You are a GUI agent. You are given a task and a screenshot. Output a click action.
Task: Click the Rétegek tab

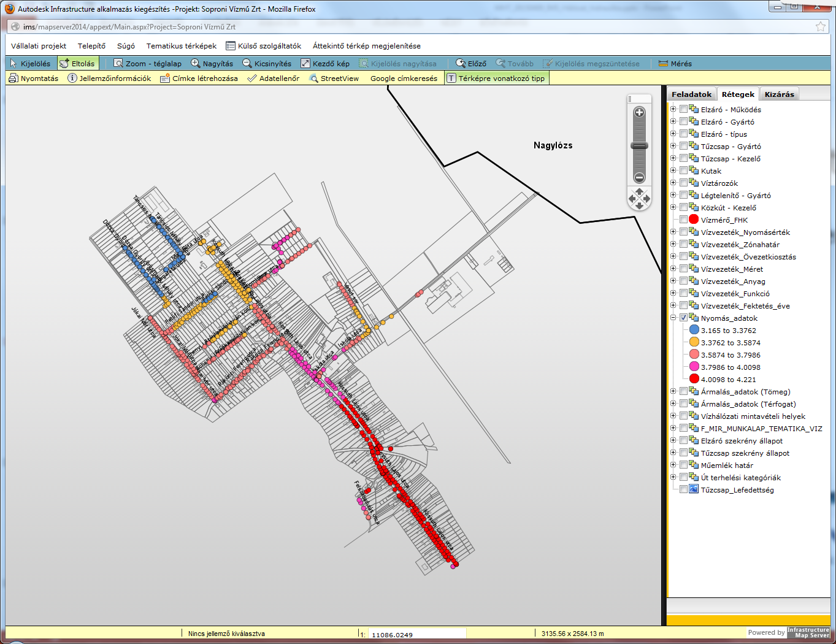click(x=738, y=94)
